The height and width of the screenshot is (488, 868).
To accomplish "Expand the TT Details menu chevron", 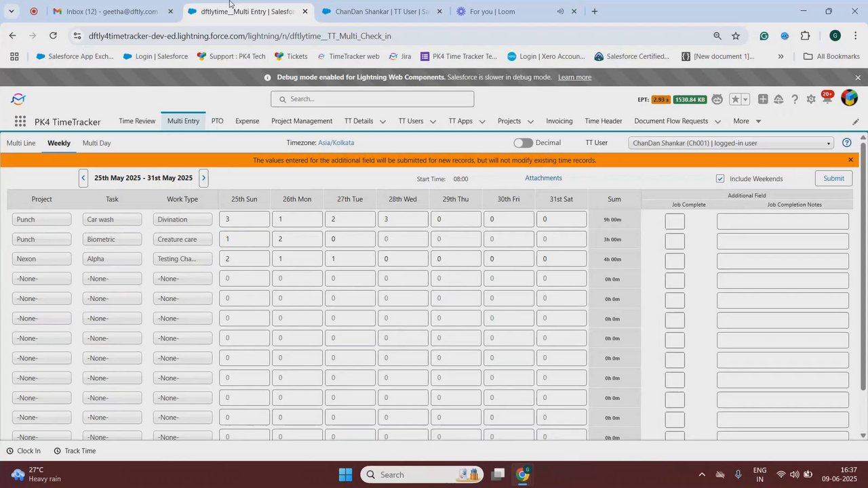I will [x=382, y=122].
